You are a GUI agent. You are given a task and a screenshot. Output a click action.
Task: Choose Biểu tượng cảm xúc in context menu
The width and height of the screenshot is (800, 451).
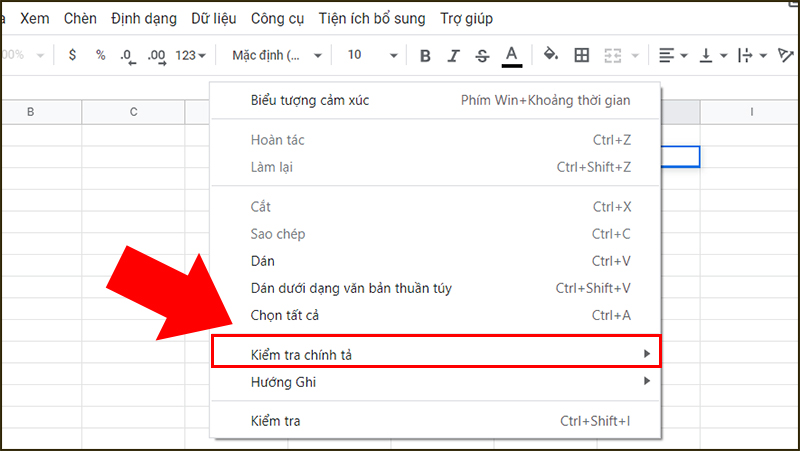[x=436, y=100]
